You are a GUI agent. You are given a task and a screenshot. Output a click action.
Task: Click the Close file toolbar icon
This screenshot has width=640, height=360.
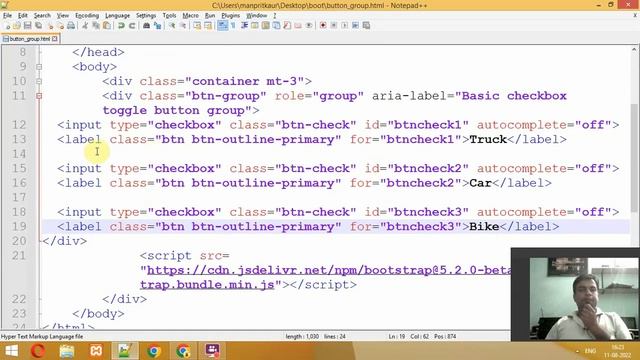tap(50, 25)
